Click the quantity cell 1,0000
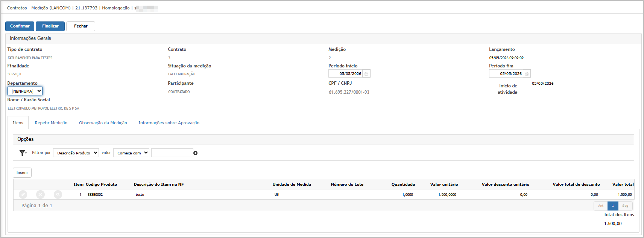 (x=407, y=195)
